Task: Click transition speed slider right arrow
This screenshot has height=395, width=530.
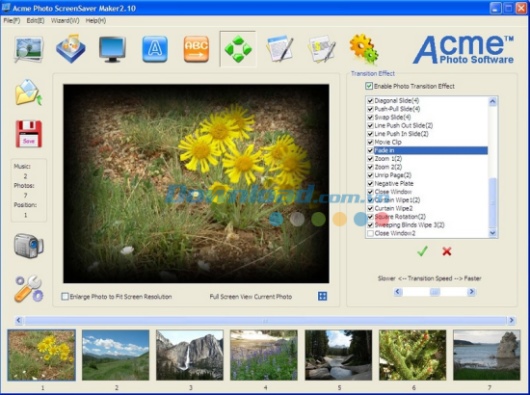Action: point(472,292)
